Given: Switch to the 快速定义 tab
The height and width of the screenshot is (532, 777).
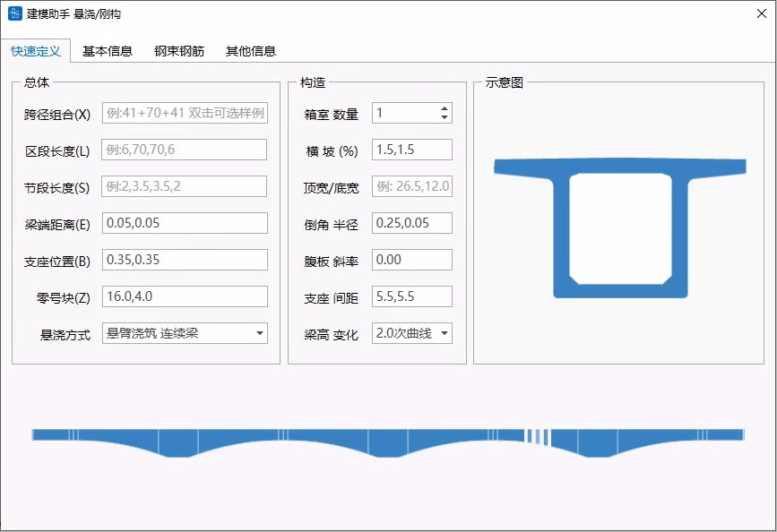Looking at the screenshot, I should [36, 51].
